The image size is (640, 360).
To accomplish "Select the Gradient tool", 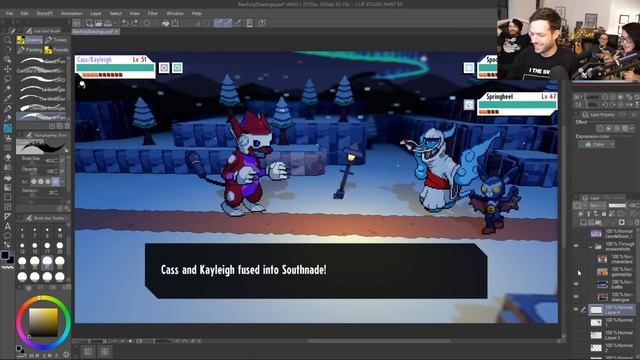I will tap(7, 187).
